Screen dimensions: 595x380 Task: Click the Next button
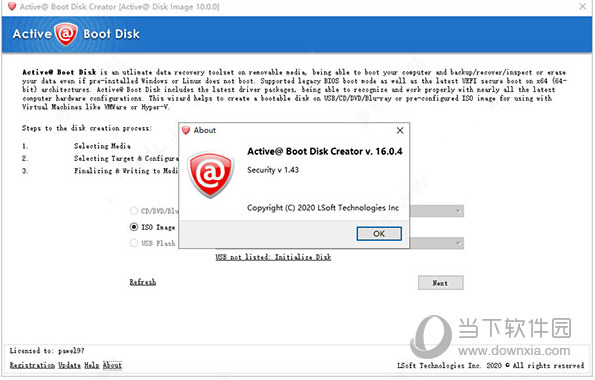coord(441,283)
